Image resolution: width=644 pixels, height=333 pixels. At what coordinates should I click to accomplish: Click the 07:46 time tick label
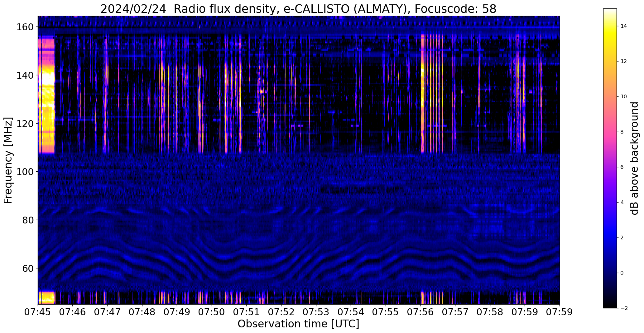point(73,312)
